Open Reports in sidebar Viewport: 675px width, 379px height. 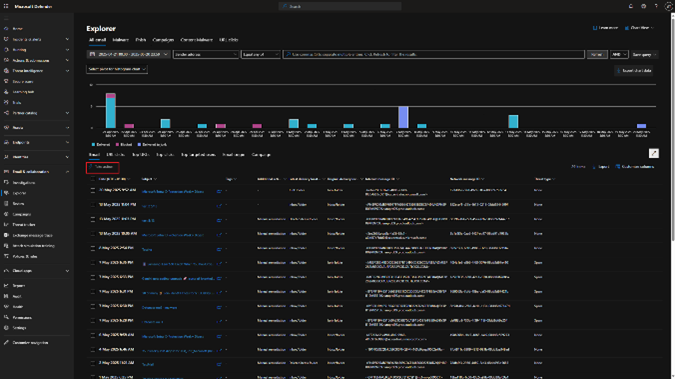[19, 286]
